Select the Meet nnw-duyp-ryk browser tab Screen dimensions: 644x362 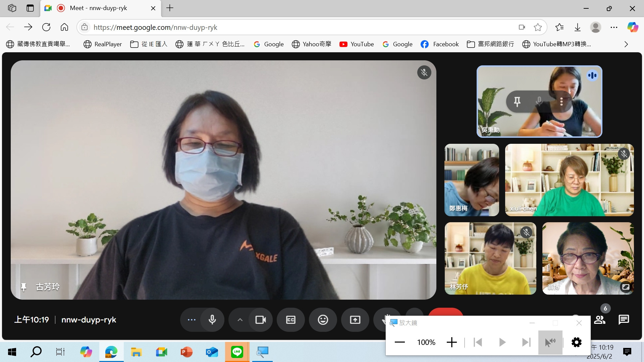point(98,8)
